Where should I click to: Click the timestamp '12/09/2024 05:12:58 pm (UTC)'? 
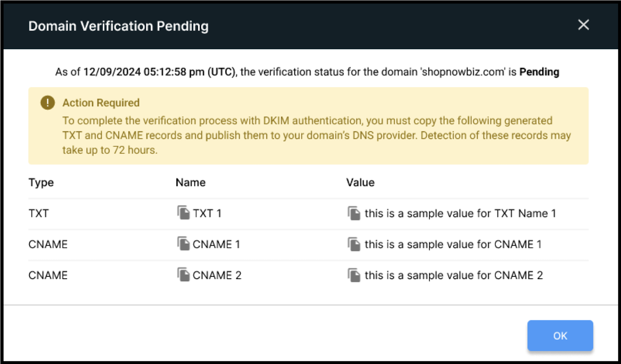click(159, 72)
